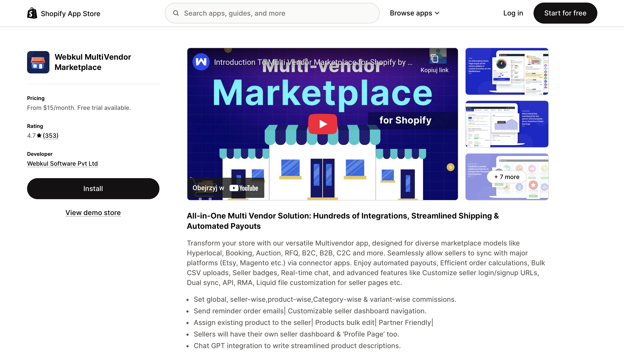The width and height of the screenshot is (624, 364).
Task: Open the 353 reviews link
Action: click(50, 135)
